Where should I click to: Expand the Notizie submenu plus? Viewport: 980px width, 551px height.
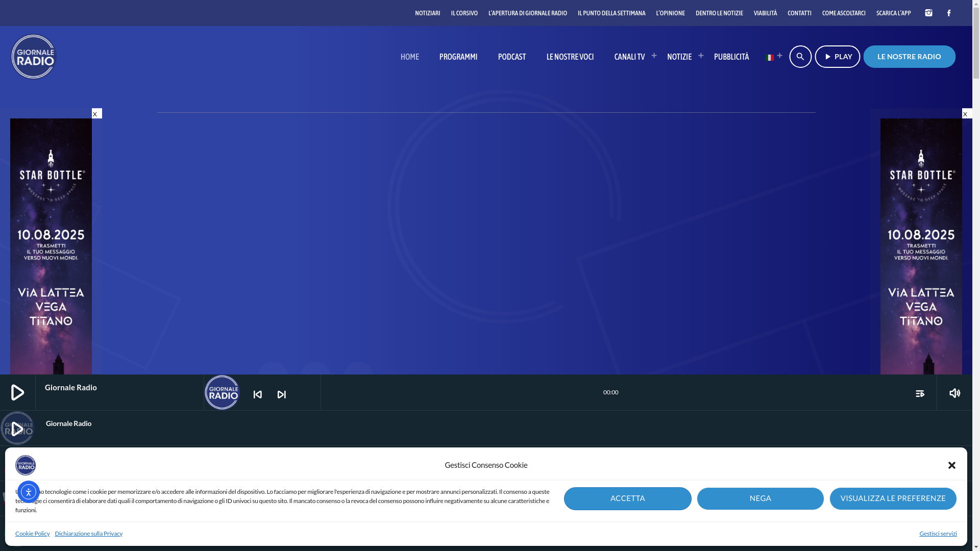pyautogui.click(x=701, y=56)
